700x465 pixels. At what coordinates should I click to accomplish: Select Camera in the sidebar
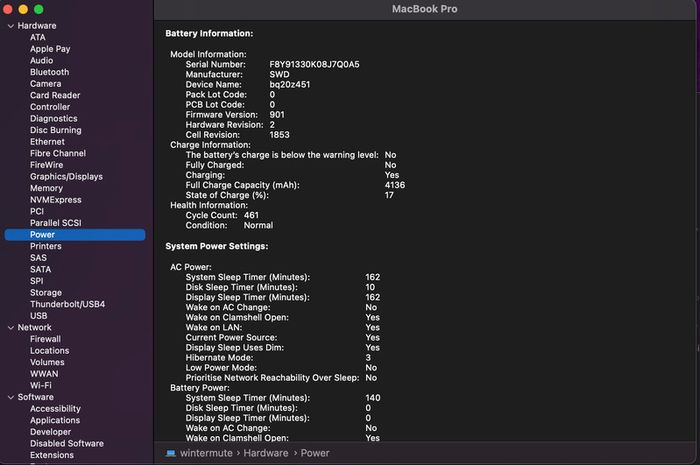tap(46, 84)
